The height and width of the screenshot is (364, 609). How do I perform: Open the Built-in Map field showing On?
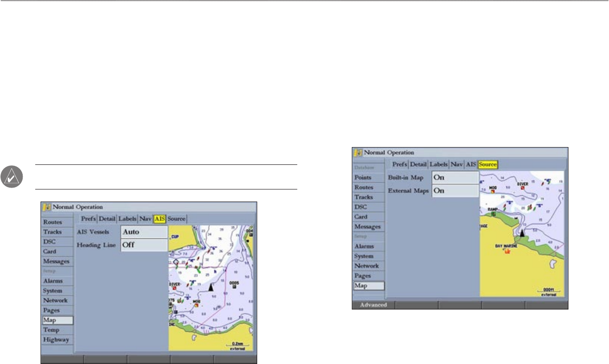coord(455,177)
